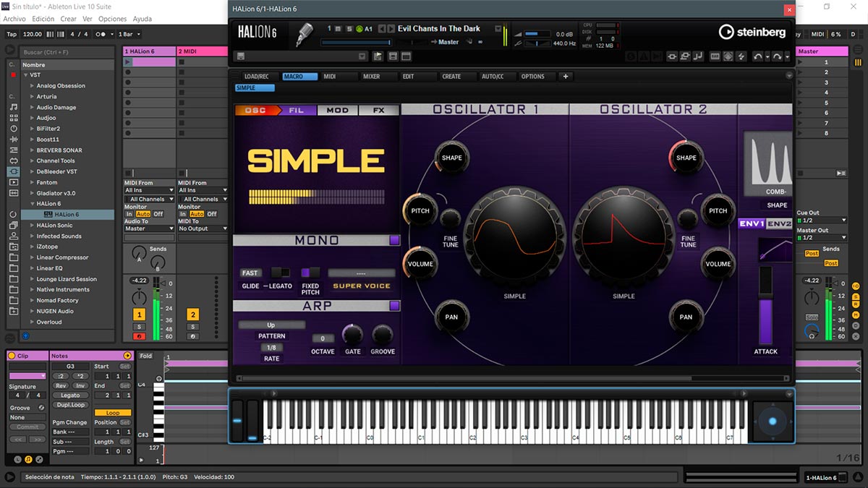Click the Fold button
The height and width of the screenshot is (488, 868).
click(x=146, y=356)
